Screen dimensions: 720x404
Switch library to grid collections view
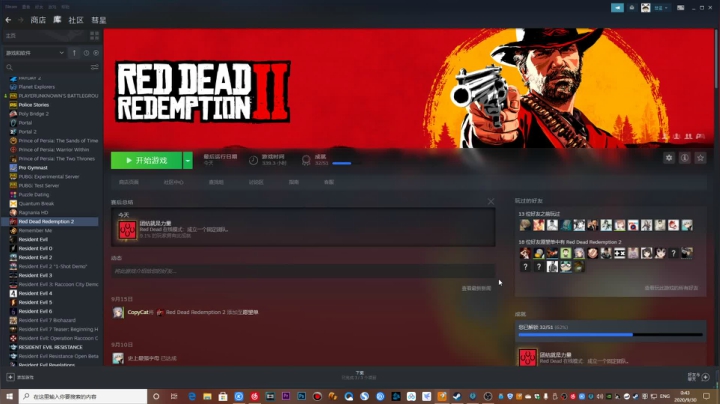coord(95,35)
